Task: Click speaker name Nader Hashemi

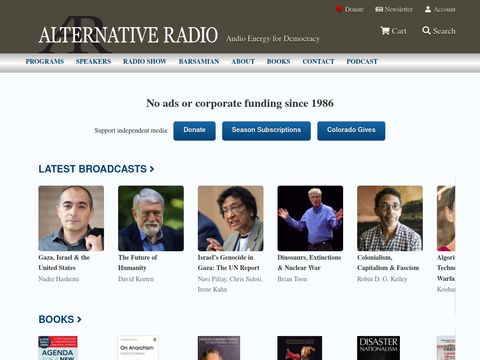Action: tap(59, 279)
